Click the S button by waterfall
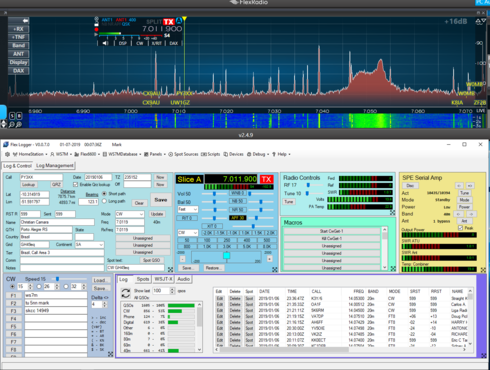The height and width of the screenshot is (370, 490). (12, 116)
